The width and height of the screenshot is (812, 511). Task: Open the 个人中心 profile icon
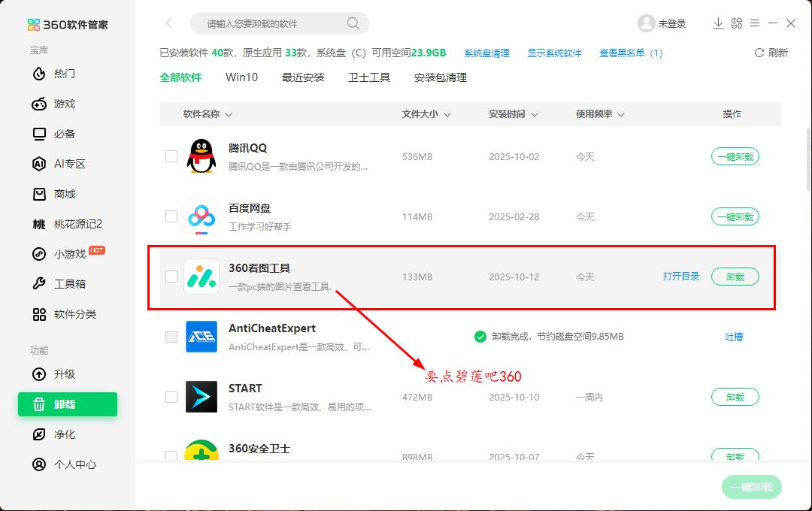click(x=39, y=464)
